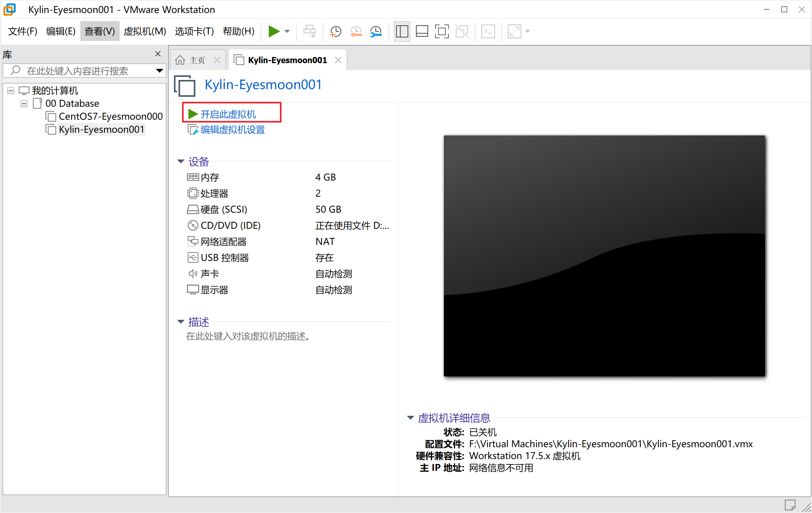The image size is (812, 513).
Task: Take a snapshot with the clock-plus icon
Action: 336,31
